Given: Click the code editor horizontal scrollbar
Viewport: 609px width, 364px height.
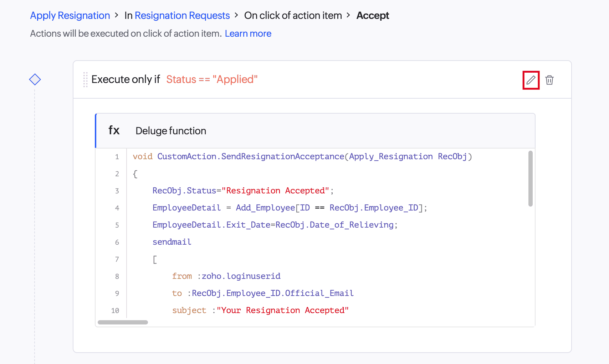Looking at the screenshot, I should click(123, 322).
